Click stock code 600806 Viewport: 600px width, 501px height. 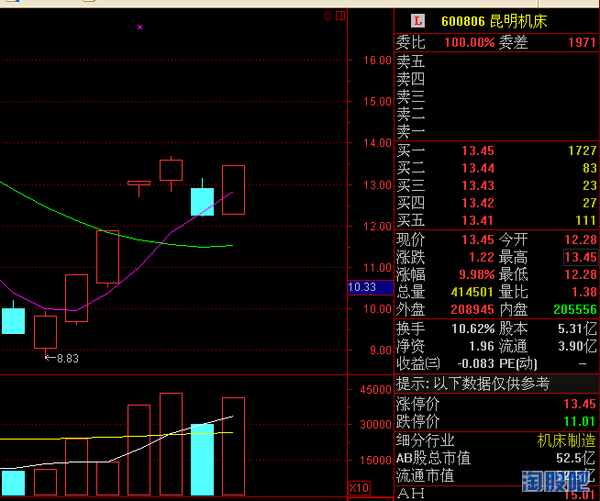463,21
